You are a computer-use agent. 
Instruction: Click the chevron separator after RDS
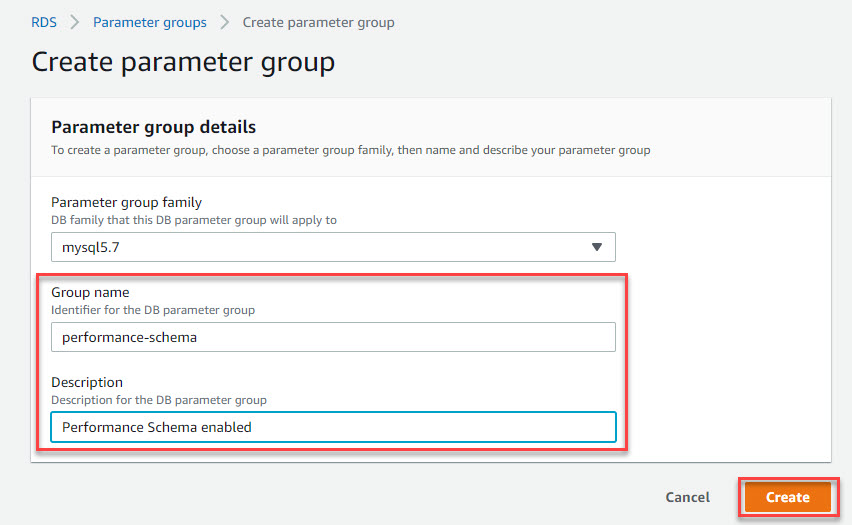pos(74,22)
